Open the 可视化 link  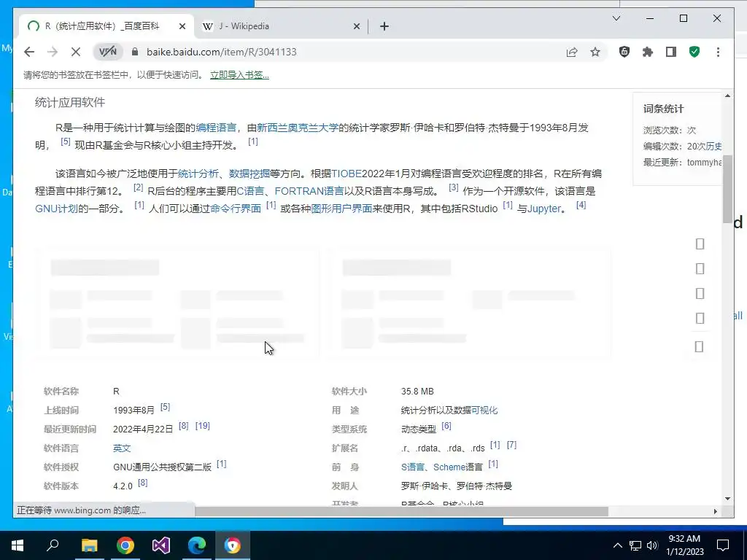click(x=484, y=411)
